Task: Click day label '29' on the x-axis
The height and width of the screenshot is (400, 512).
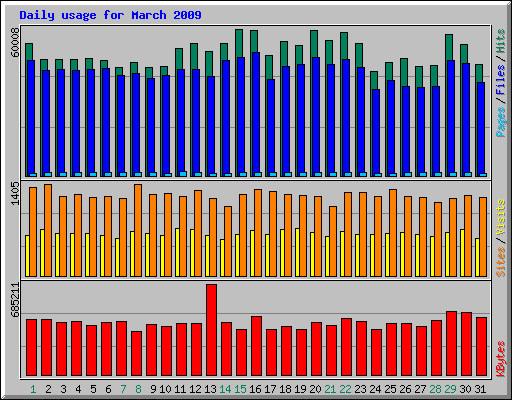Action: coord(450,389)
